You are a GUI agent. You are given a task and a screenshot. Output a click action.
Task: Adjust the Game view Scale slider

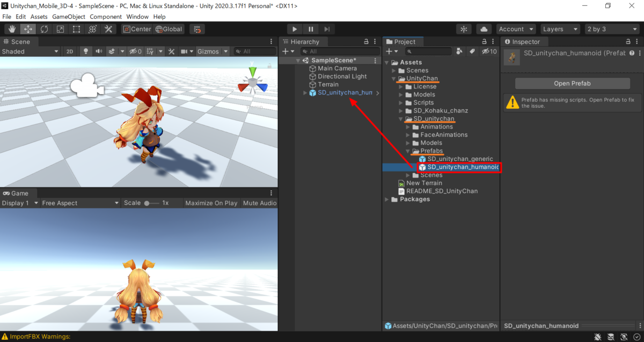(152, 203)
